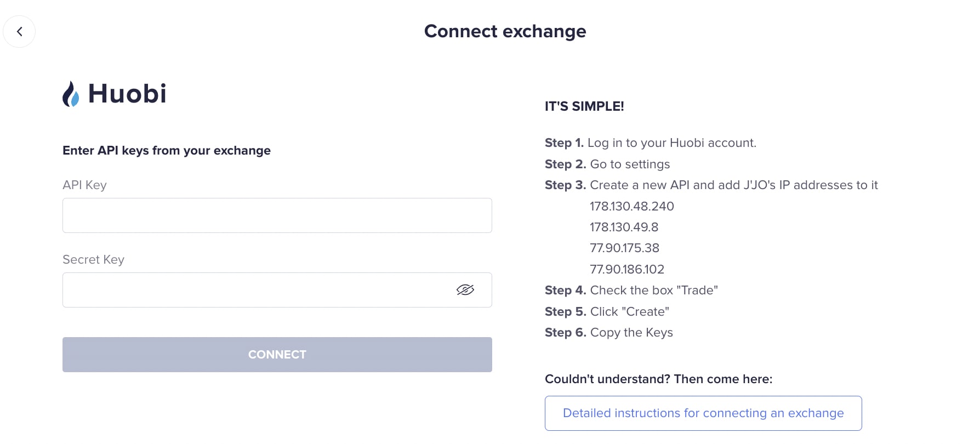The height and width of the screenshot is (444, 980).
Task: Click the API Key field label
Action: 84,185
